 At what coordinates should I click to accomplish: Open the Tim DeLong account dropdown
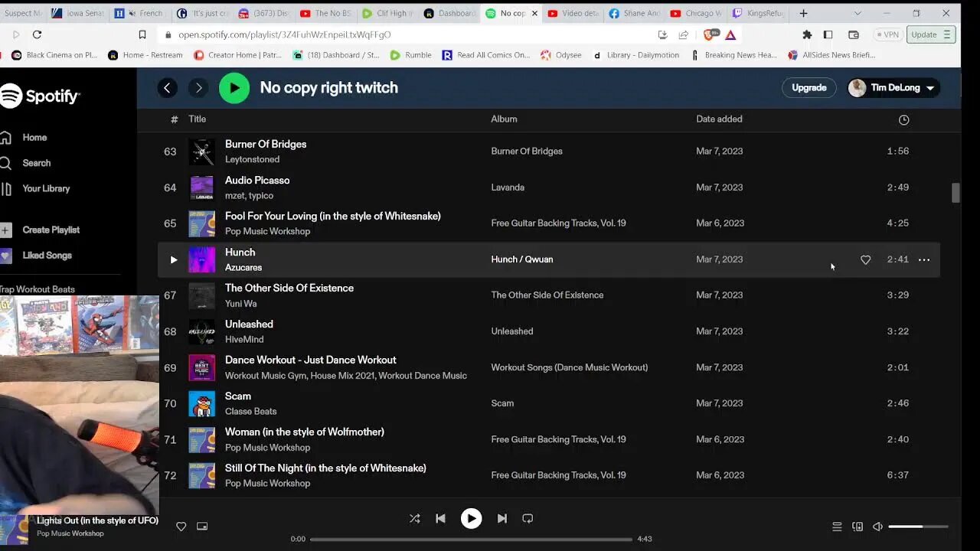click(x=893, y=88)
